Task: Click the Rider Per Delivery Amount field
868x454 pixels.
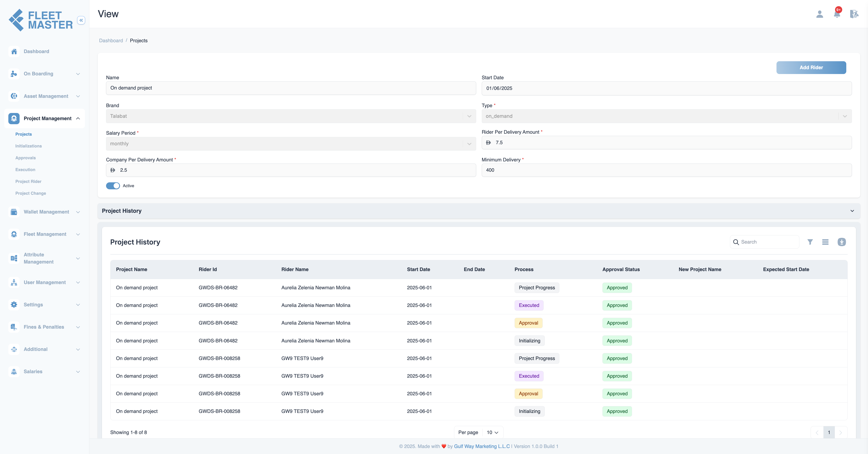Action: pyautogui.click(x=667, y=142)
